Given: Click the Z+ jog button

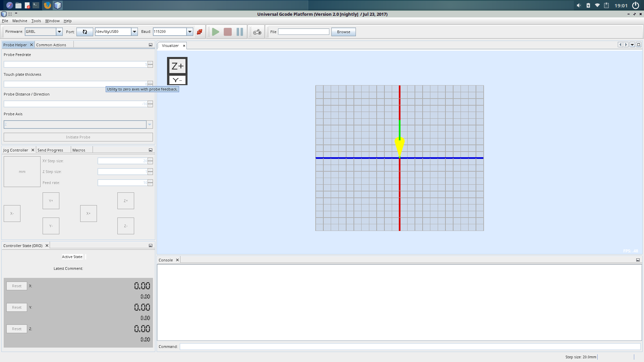Looking at the screenshot, I should 126,201.
